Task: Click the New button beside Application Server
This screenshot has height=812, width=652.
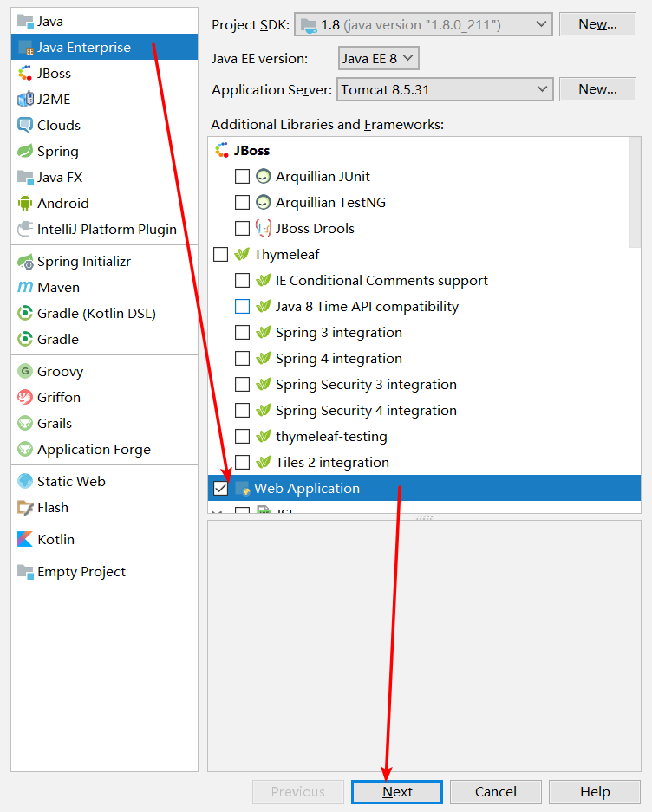Action: (x=597, y=89)
